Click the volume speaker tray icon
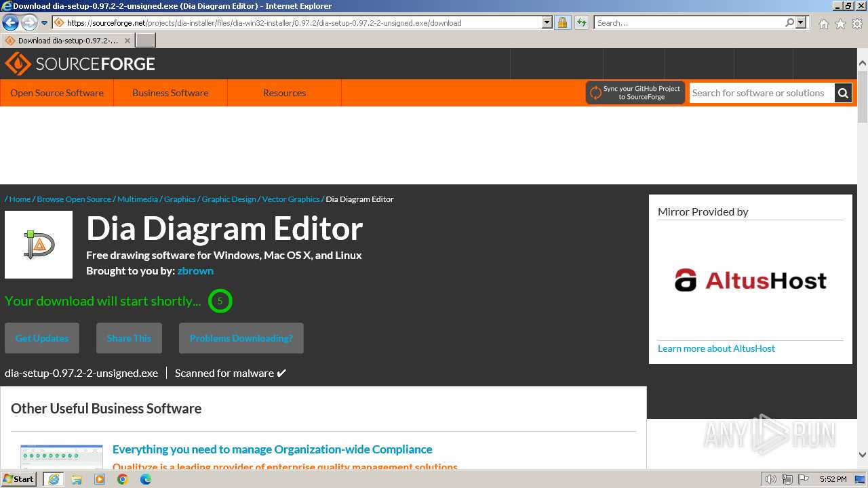 coord(771,479)
